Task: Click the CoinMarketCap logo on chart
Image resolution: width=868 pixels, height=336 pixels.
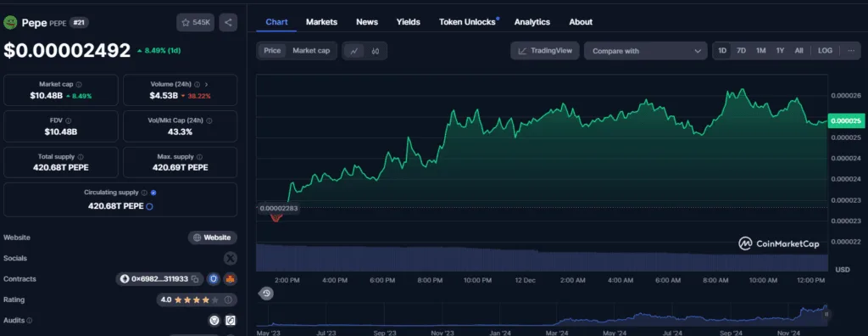Action: point(779,244)
